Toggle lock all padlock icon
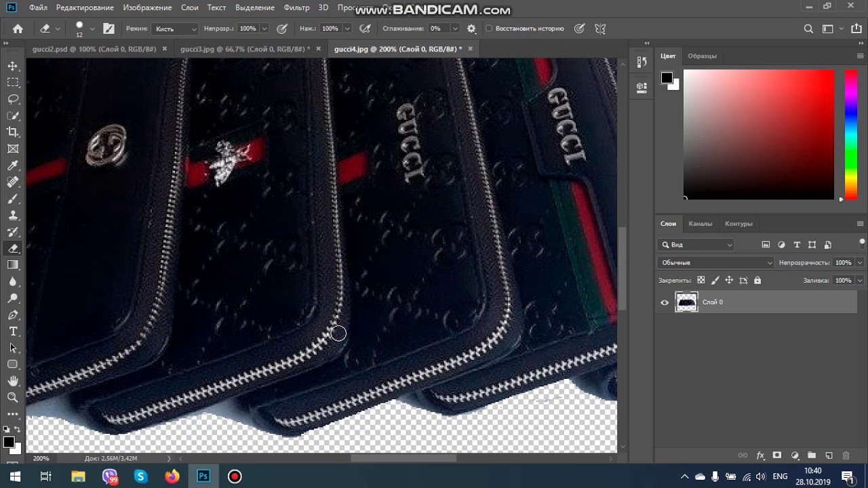 [757, 280]
